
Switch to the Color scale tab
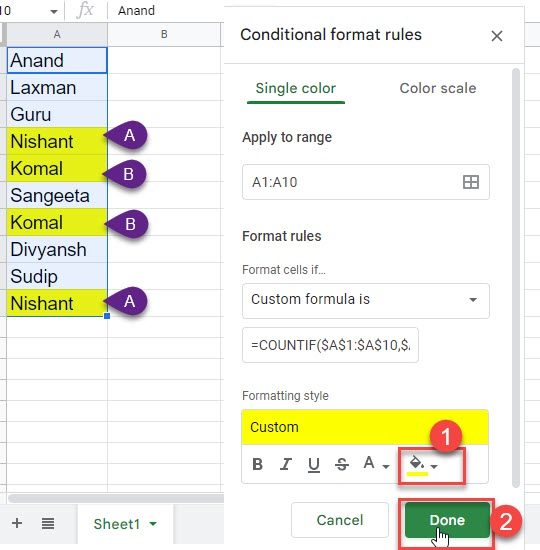tap(438, 88)
